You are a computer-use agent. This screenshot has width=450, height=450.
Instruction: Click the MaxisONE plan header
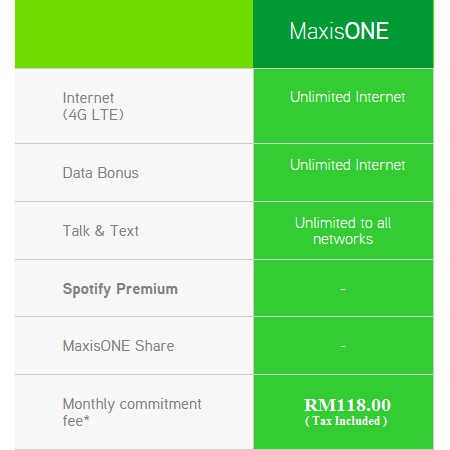(339, 31)
